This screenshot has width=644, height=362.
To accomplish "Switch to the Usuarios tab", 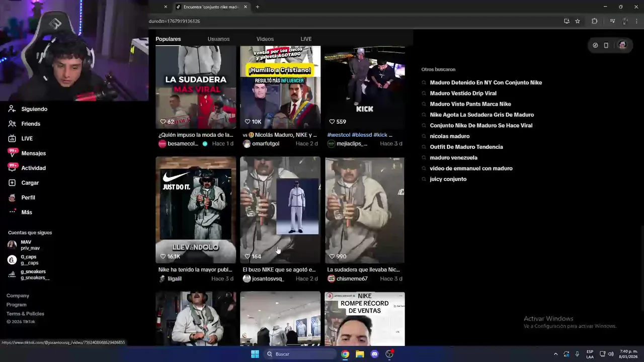I will tap(218, 39).
